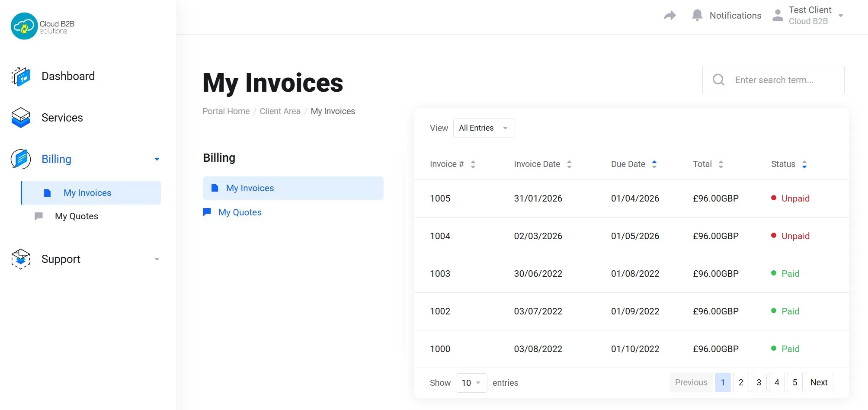Click the Next pagination button

click(x=819, y=382)
